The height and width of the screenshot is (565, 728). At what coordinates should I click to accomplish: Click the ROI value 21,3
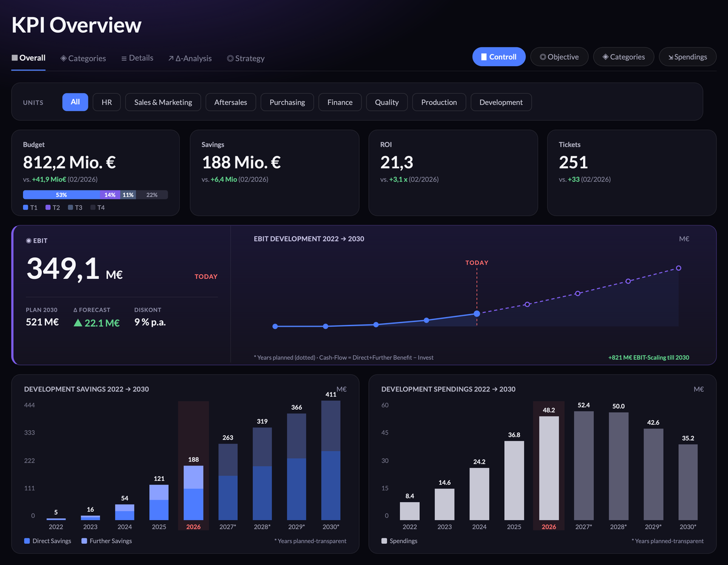tap(397, 162)
